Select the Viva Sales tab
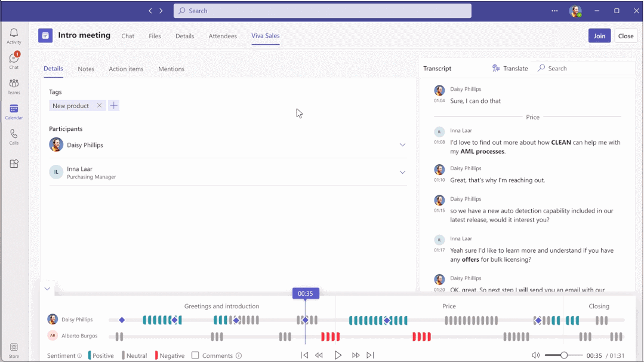The height and width of the screenshot is (362, 644). click(x=266, y=36)
